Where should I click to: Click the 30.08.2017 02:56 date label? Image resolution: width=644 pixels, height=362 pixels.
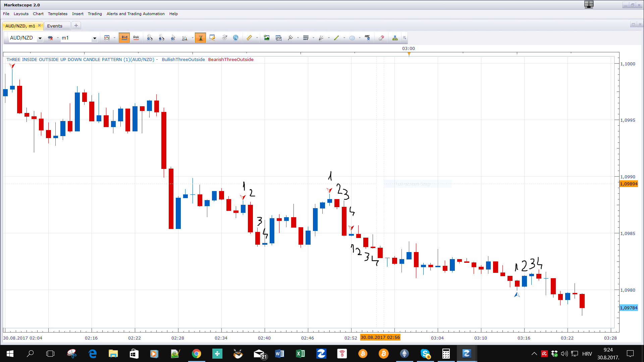380,337
